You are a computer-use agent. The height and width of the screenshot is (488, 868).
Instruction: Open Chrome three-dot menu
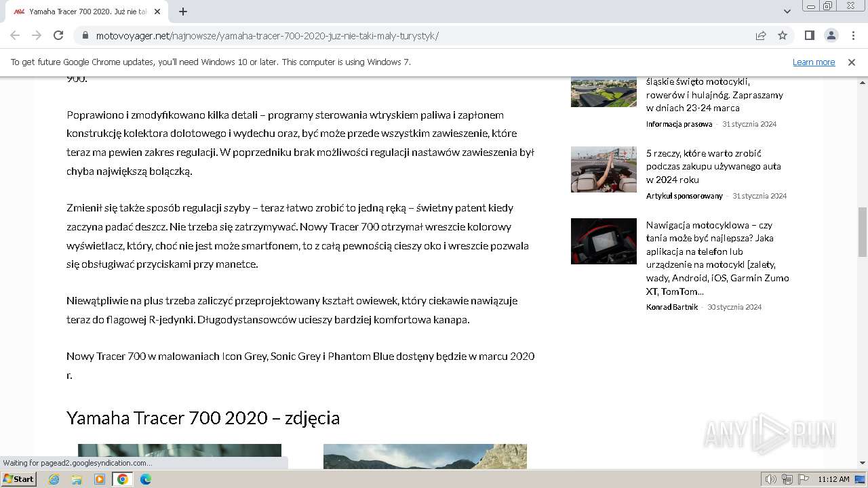click(852, 35)
